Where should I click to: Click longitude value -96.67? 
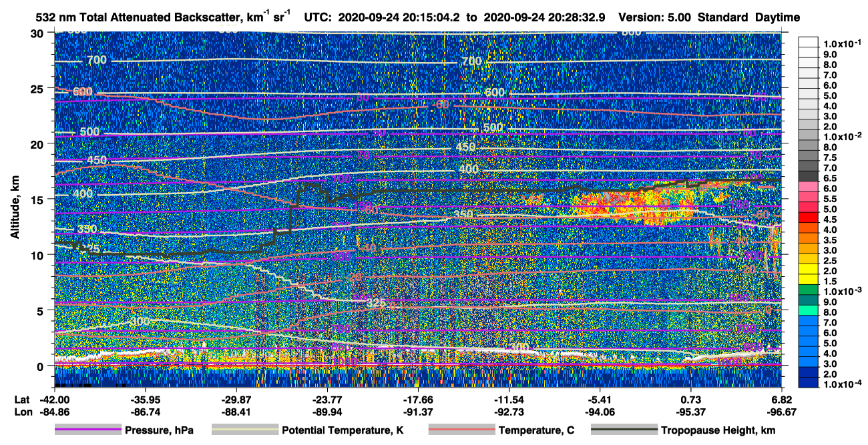782,411
